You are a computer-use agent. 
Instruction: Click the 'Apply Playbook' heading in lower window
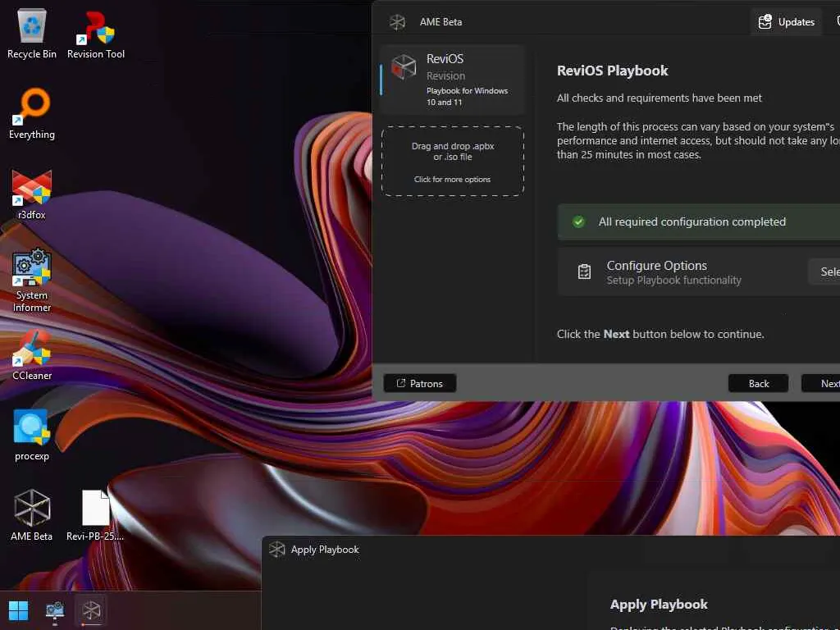[659, 605]
